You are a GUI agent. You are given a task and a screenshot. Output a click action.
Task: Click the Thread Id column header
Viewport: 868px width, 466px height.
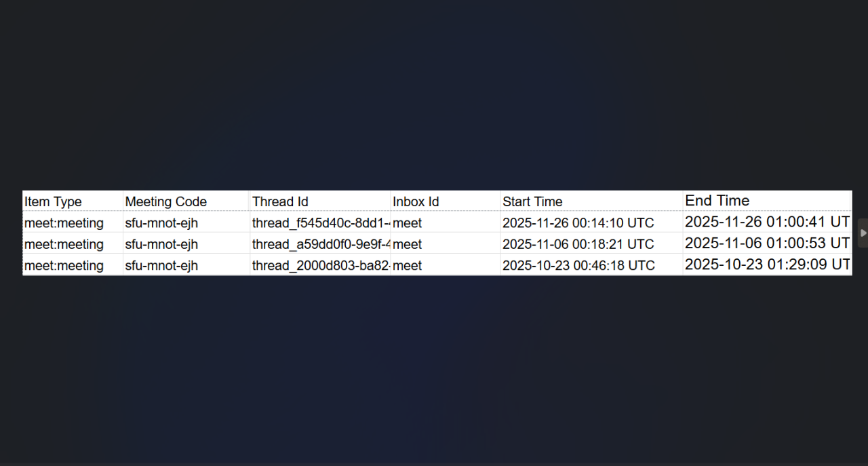click(x=280, y=201)
